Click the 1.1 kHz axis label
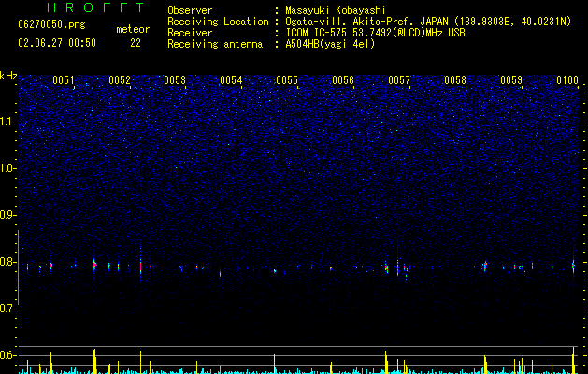This screenshot has height=374, width=588. pos(8,122)
